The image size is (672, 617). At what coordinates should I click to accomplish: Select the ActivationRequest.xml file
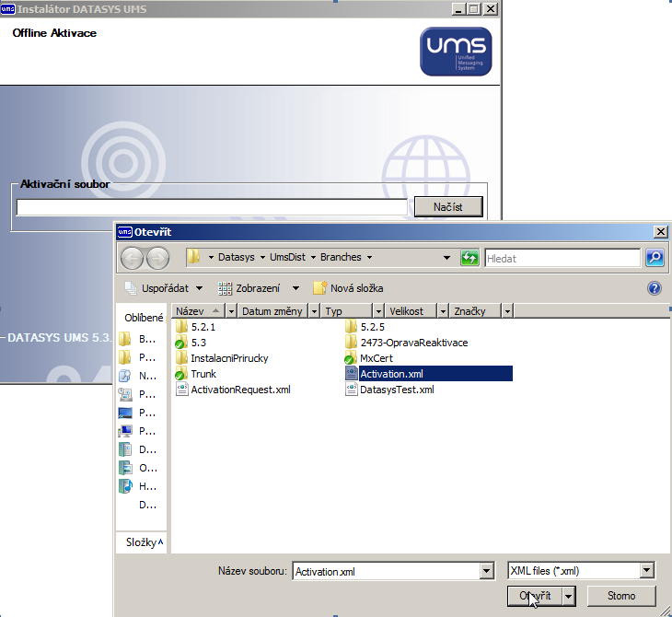coord(233,390)
